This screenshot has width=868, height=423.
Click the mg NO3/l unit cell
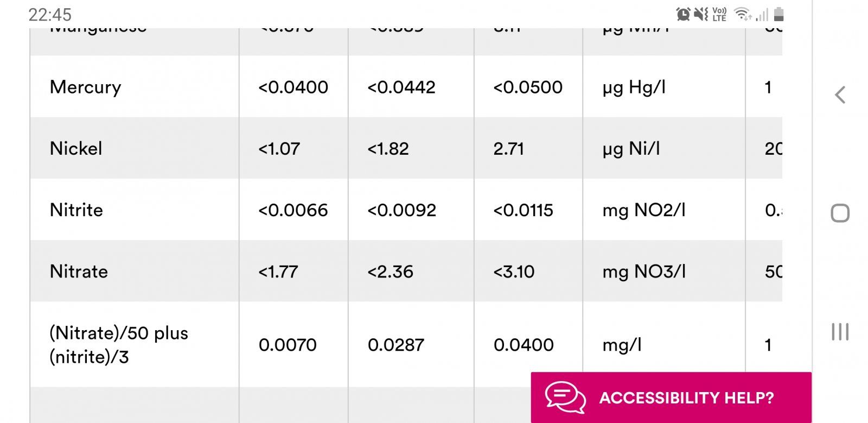click(664, 271)
